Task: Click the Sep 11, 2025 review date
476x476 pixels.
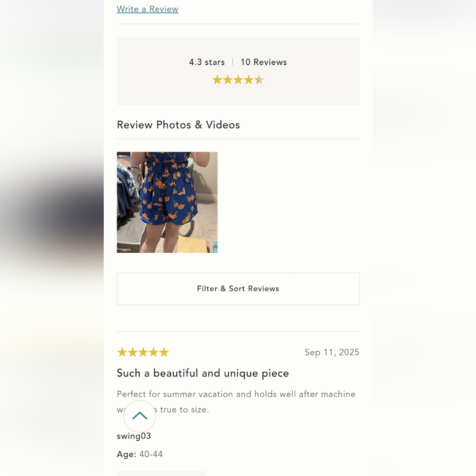Action: point(332,352)
